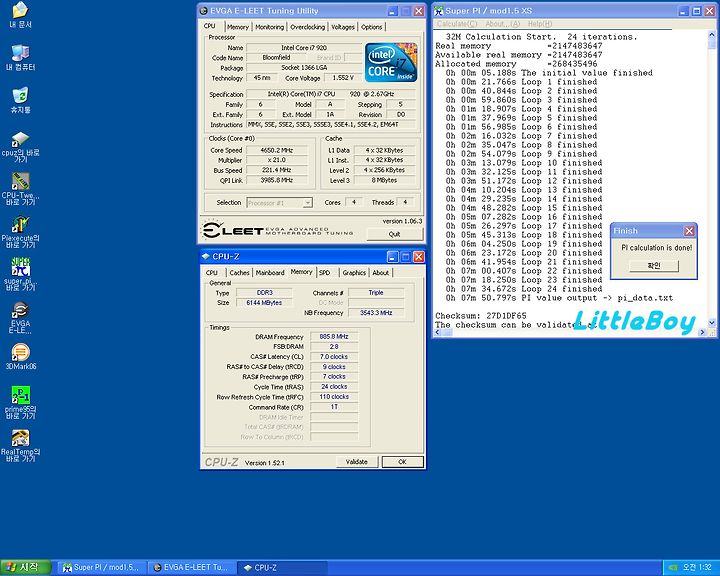Click Super PI horizontal scrollbar right arrow
Screen dimensions: 720x576
point(702,332)
